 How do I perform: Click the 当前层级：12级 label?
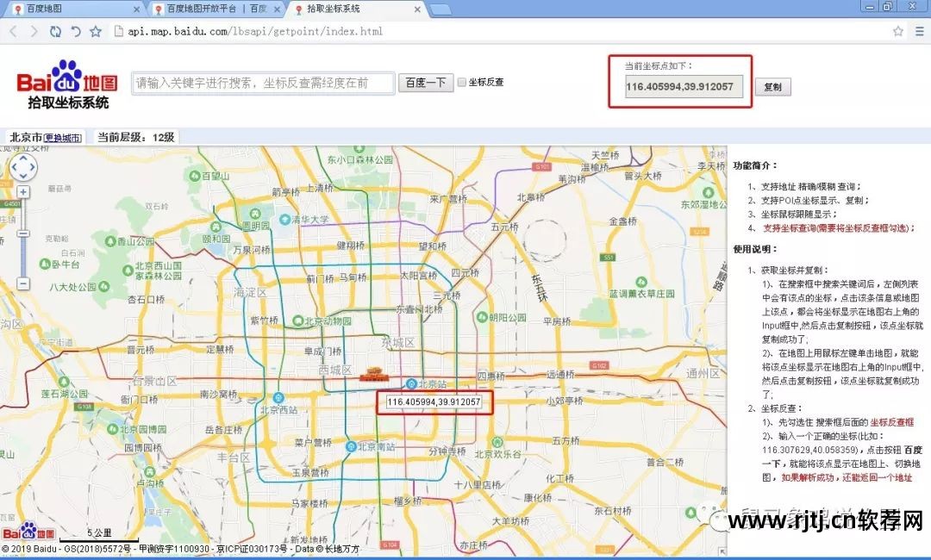coord(136,137)
